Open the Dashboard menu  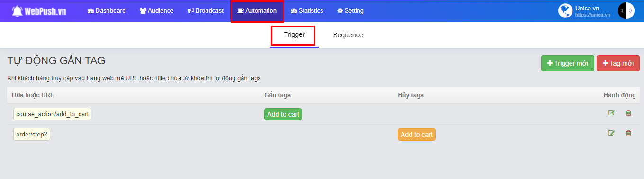pos(107,11)
